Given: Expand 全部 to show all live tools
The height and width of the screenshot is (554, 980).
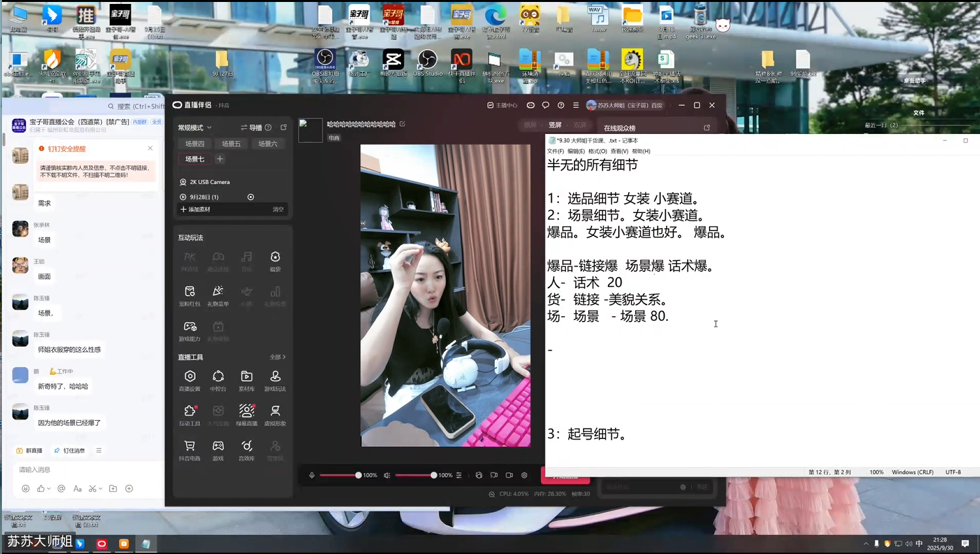Looking at the screenshot, I should (277, 357).
